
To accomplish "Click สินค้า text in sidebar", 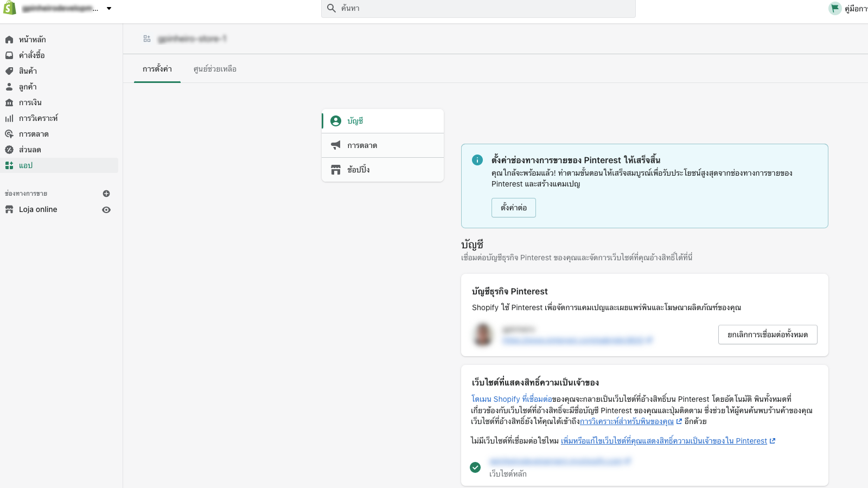I will click(28, 71).
